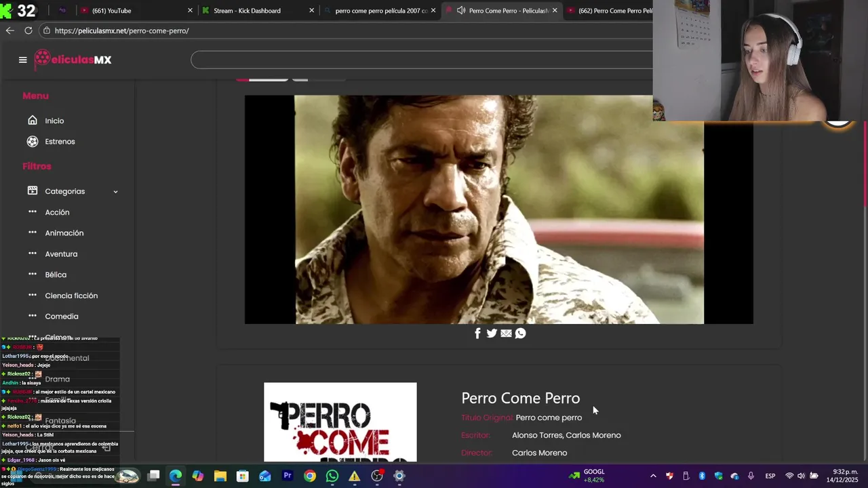Select the Aventura category
The width and height of the screenshot is (868, 488).
click(61, 254)
